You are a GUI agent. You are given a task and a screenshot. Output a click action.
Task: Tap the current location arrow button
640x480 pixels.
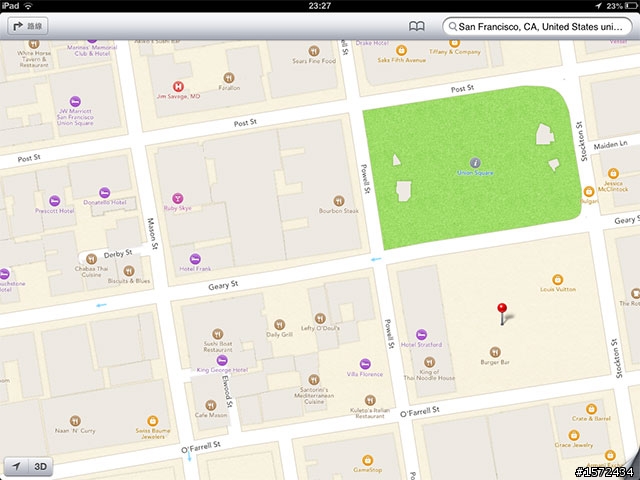point(16,466)
